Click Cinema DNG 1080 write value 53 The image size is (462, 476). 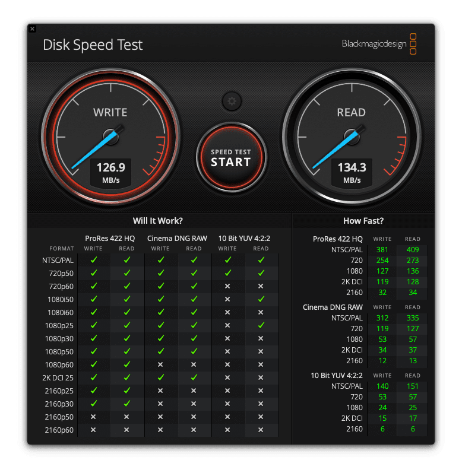point(382,339)
